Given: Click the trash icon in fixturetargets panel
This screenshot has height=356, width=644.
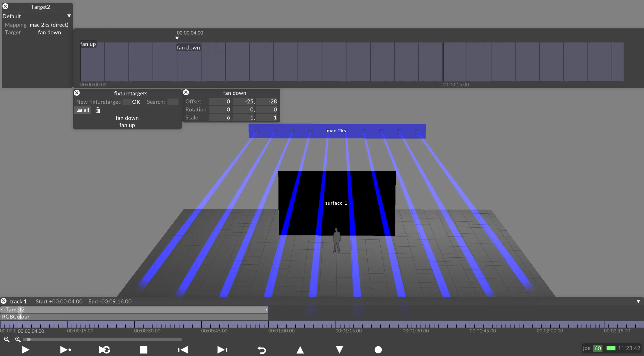Looking at the screenshot, I should 97,110.
